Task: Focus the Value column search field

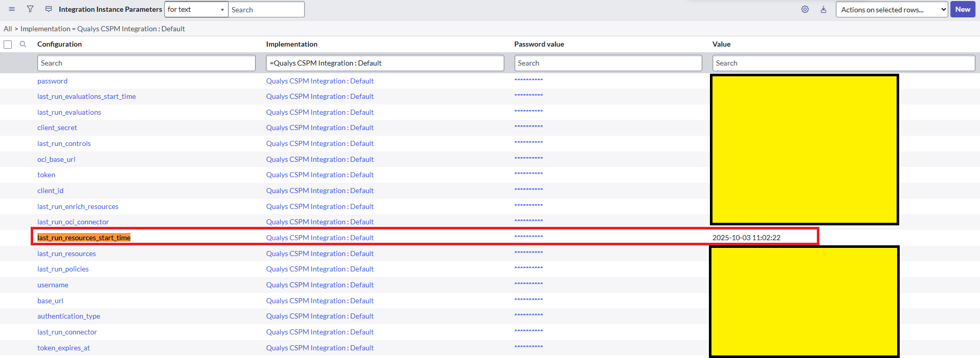Action: (x=843, y=63)
